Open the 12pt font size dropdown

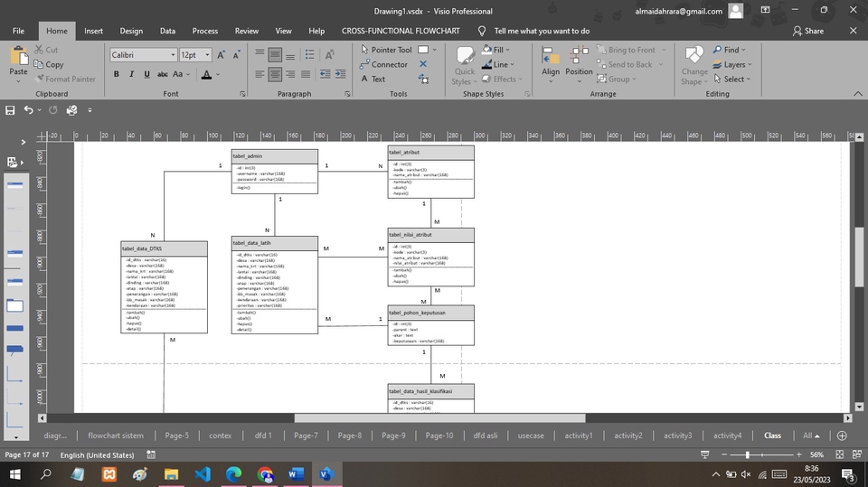click(208, 55)
